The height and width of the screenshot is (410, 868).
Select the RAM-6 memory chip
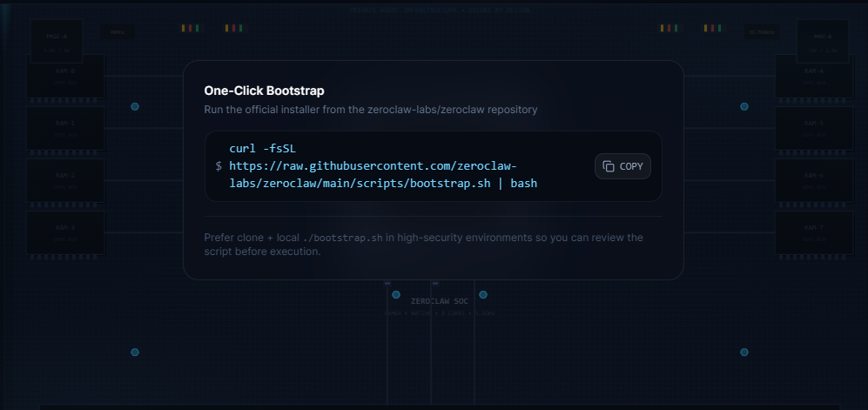click(814, 180)
